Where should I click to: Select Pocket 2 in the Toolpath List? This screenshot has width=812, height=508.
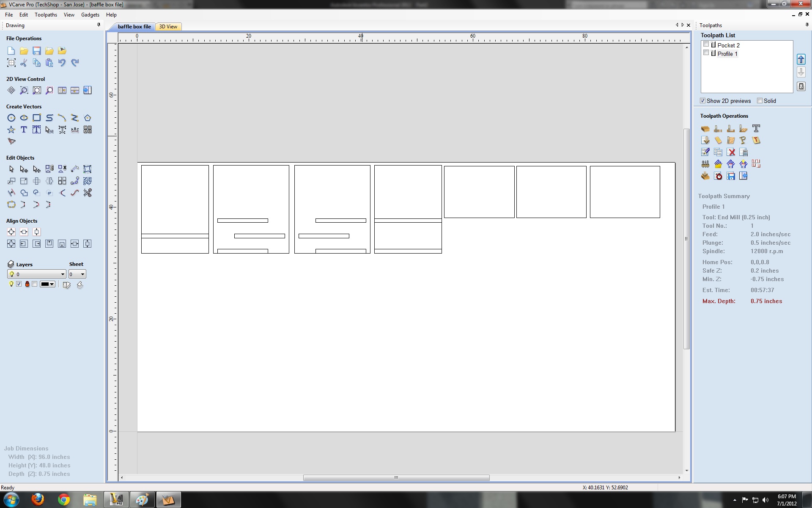point(728,45)
